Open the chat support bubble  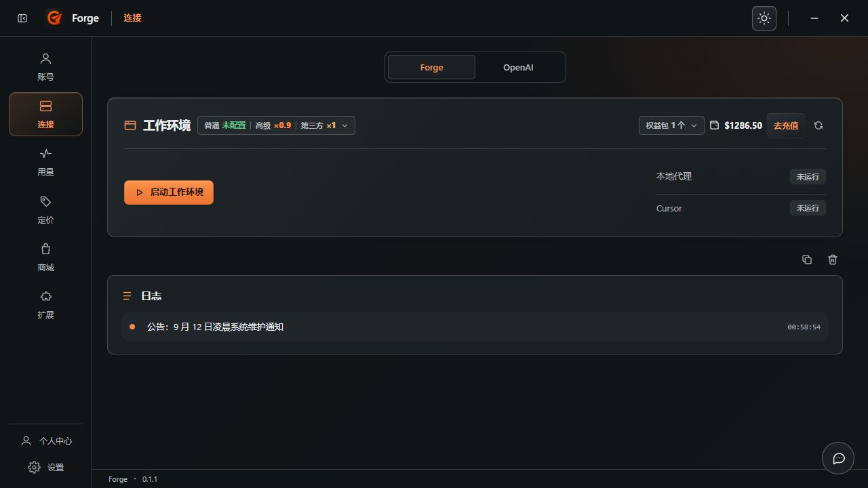(838, 458)
